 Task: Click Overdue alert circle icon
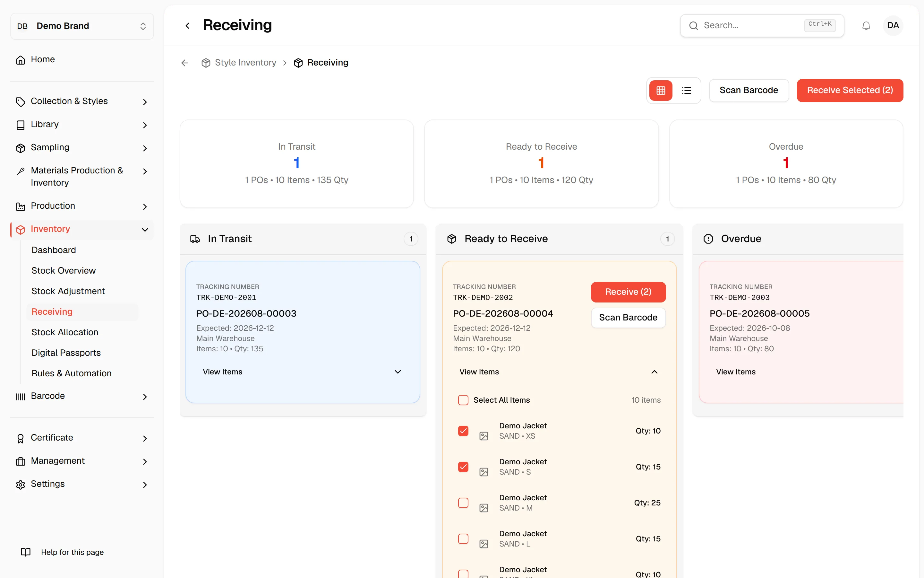[708, 239]
